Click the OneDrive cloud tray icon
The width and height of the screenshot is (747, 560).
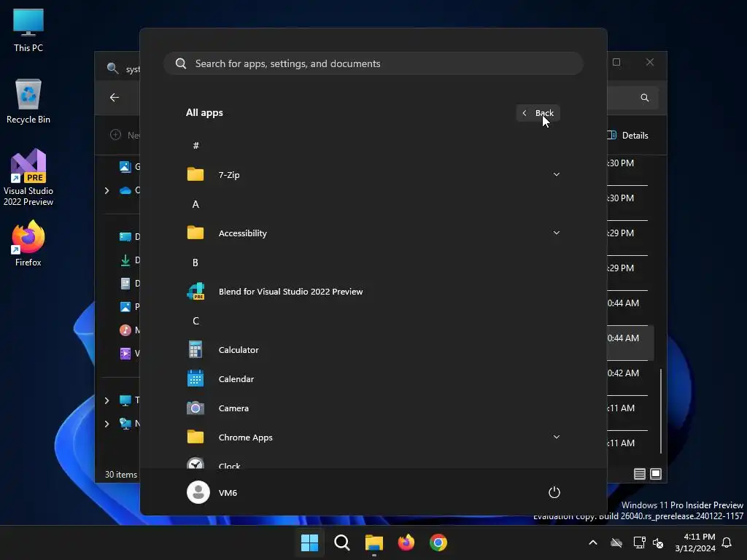(x=616, y=542)
